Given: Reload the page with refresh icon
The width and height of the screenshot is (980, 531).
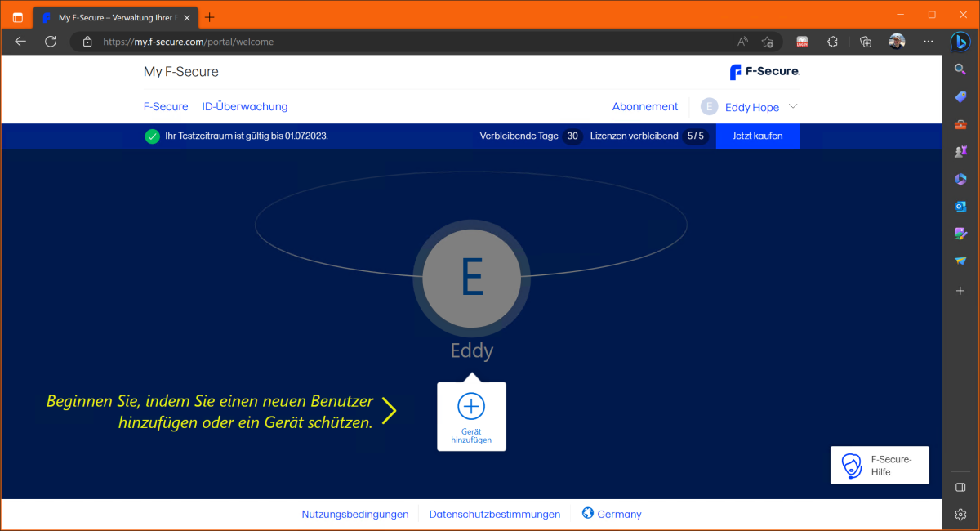Looking at the screenshot, I should click(x=51, y=41).
